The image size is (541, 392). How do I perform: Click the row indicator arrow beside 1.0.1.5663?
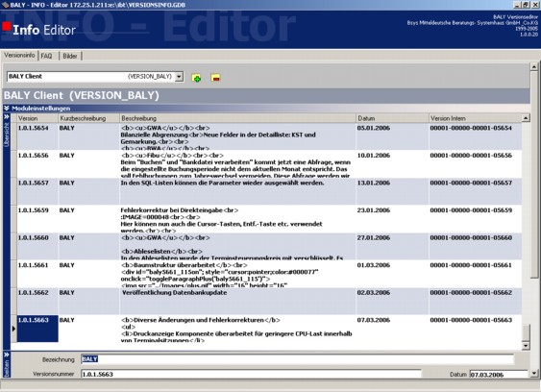coord(13,329)
